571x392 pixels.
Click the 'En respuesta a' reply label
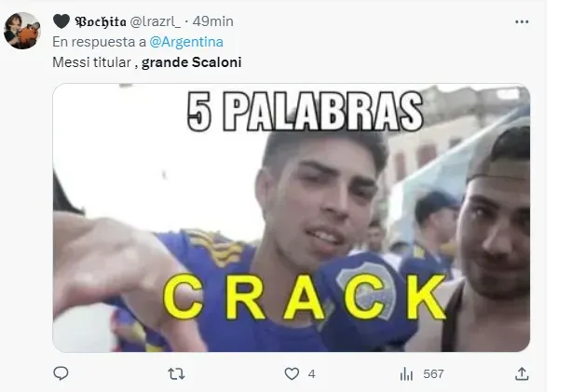(99, 42)
